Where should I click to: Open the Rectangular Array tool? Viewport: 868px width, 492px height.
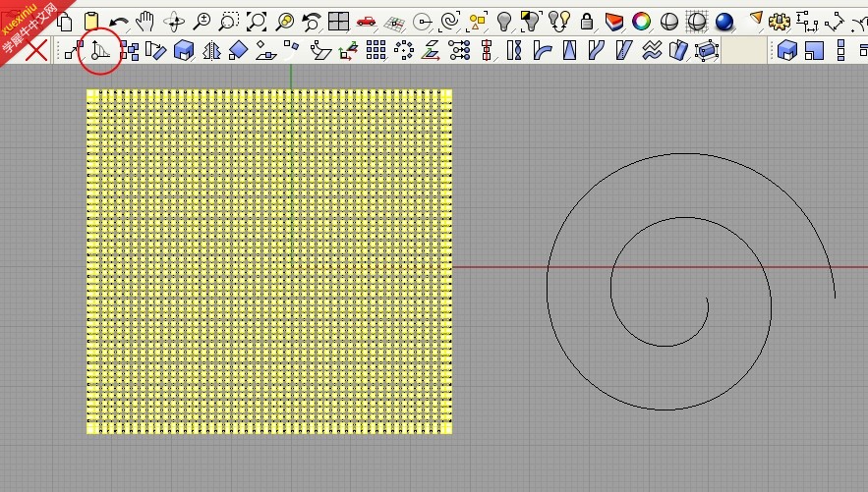pyautogui.click(x=376, y=50)
